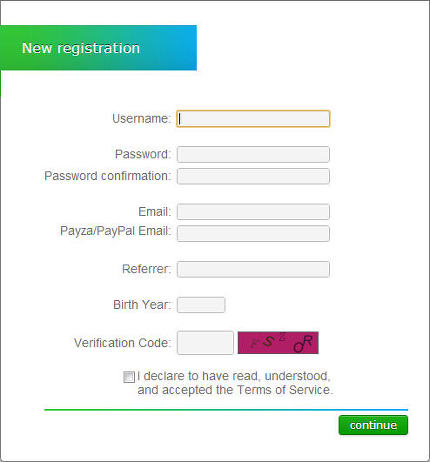Click the declaration text about Terms of Service
This screenshot has height=462, width=430.
[235, 383]
